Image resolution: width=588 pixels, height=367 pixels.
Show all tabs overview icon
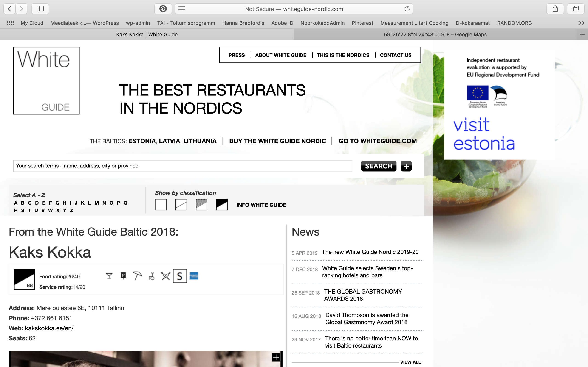pos(576,9)
